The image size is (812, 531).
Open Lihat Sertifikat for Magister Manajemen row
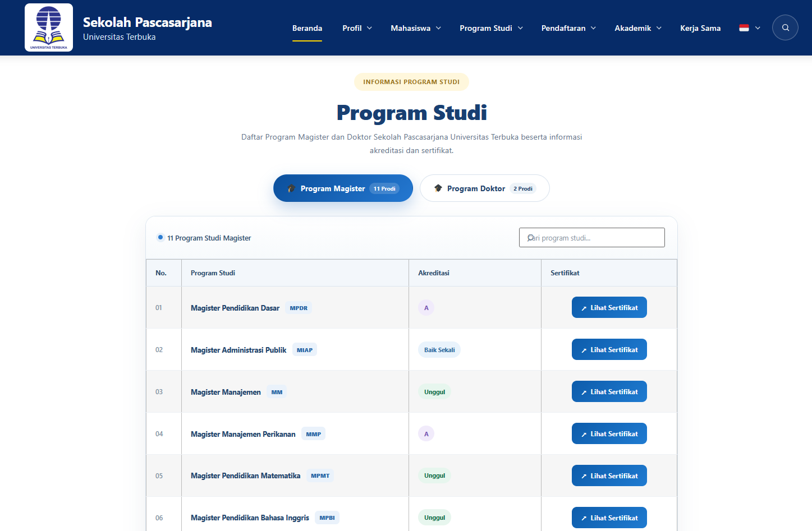pos(609,391)
